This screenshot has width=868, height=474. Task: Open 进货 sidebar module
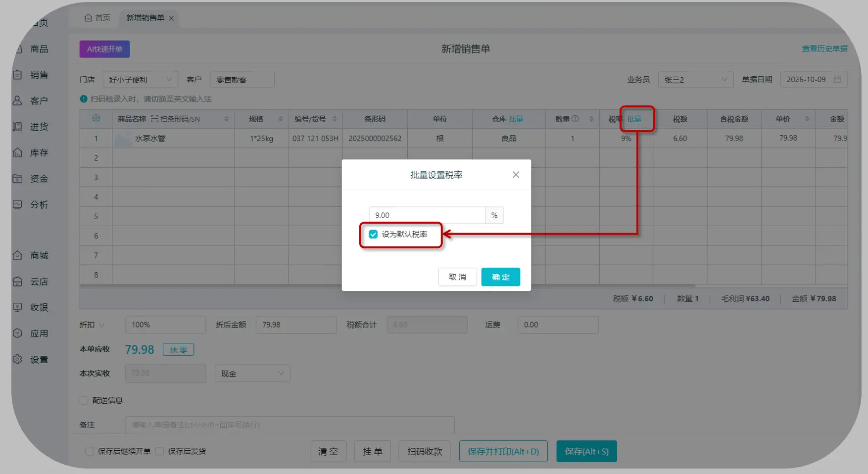[30, 127]
